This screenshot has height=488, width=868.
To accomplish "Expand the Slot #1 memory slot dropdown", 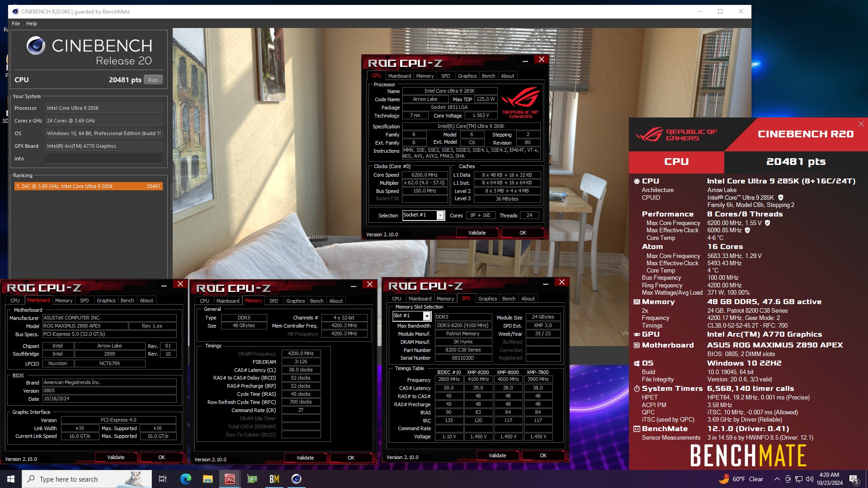I will coord(426,316).
